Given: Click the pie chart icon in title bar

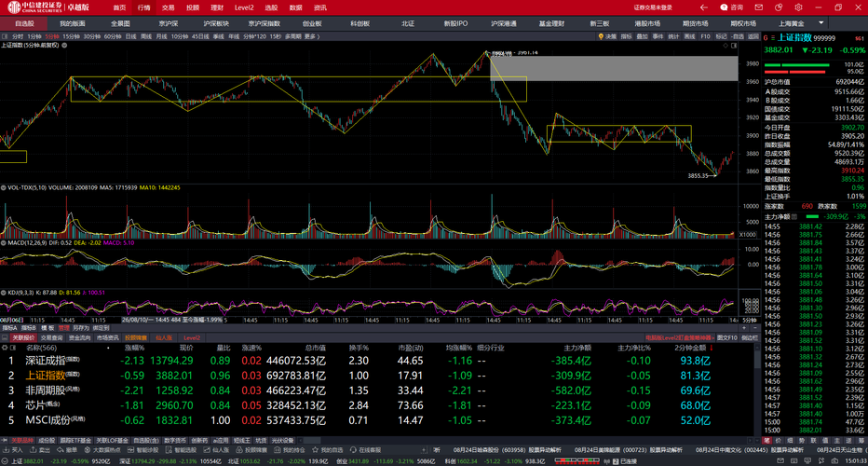Looking at the screenshot, I should (x=779, y=7).
